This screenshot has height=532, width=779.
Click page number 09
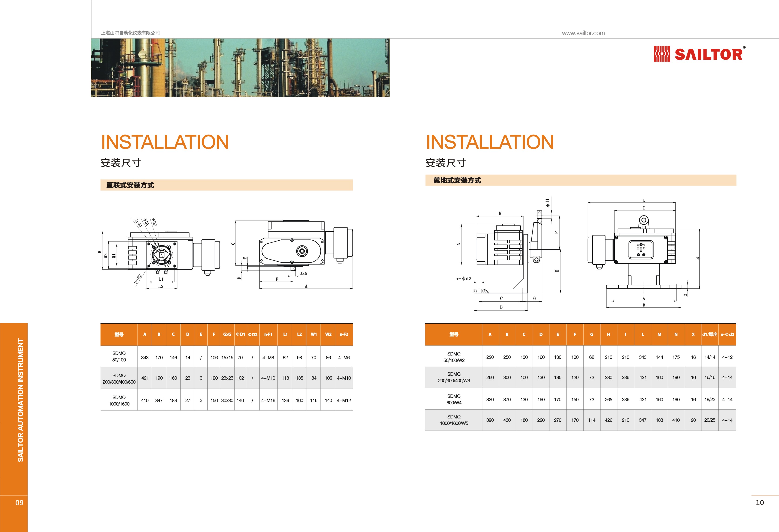tap(20, 503)
